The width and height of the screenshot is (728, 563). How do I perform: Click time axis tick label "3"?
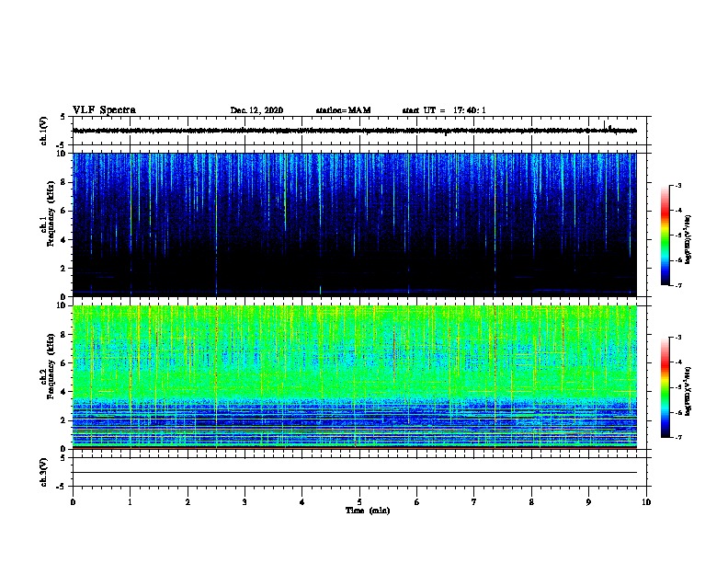pos(245,501)
